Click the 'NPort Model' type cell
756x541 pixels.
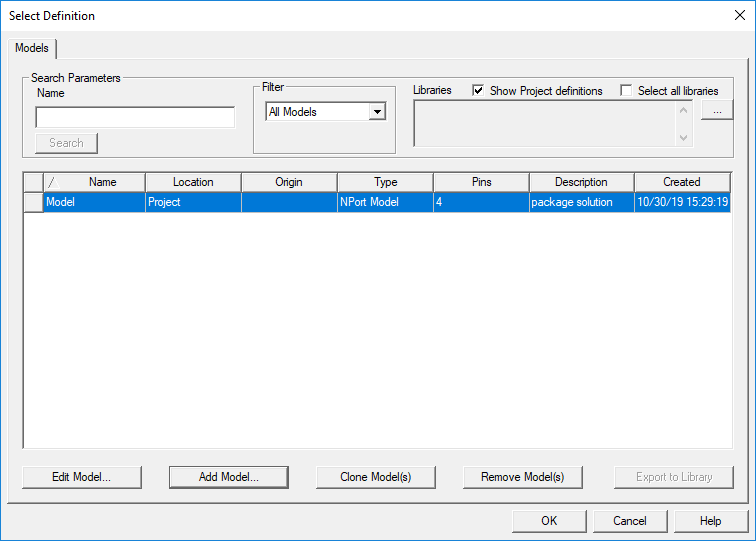point(385,202)
